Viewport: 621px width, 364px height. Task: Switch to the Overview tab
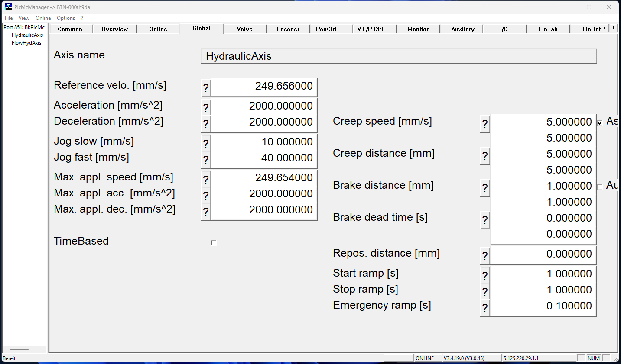coord(115,29)
